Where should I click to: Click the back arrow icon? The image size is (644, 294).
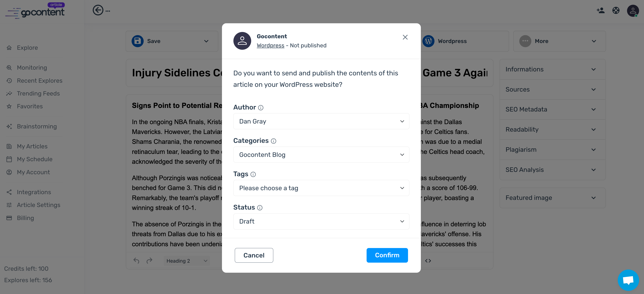tap(98, 10)
